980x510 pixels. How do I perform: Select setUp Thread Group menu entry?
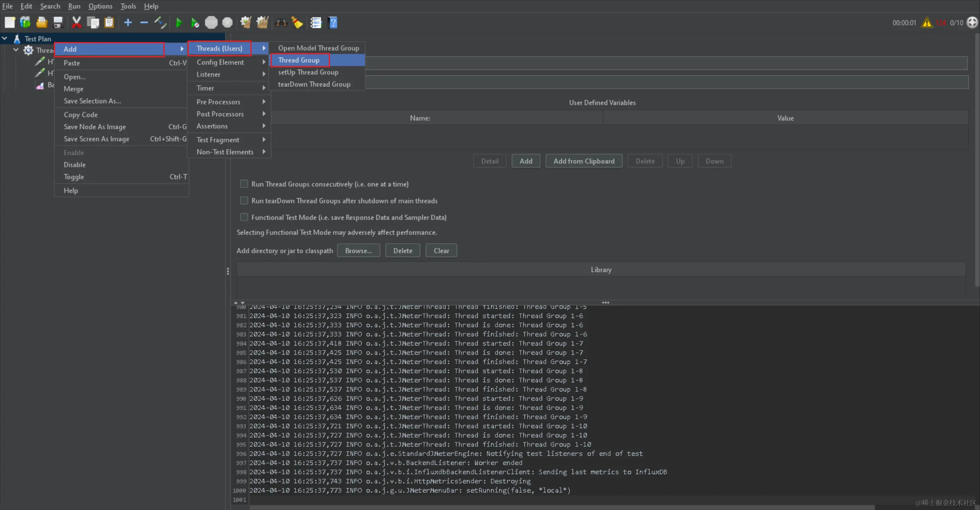pyautogui.click(x=317, y=72)
